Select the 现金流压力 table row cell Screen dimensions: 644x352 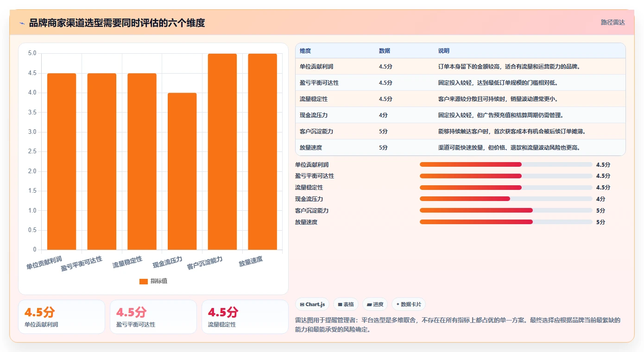(314, 115)
